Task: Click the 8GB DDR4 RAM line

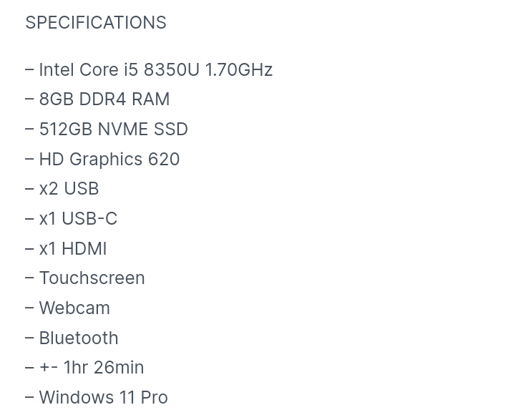Action: pyautogui.click(x=104, y=99)
